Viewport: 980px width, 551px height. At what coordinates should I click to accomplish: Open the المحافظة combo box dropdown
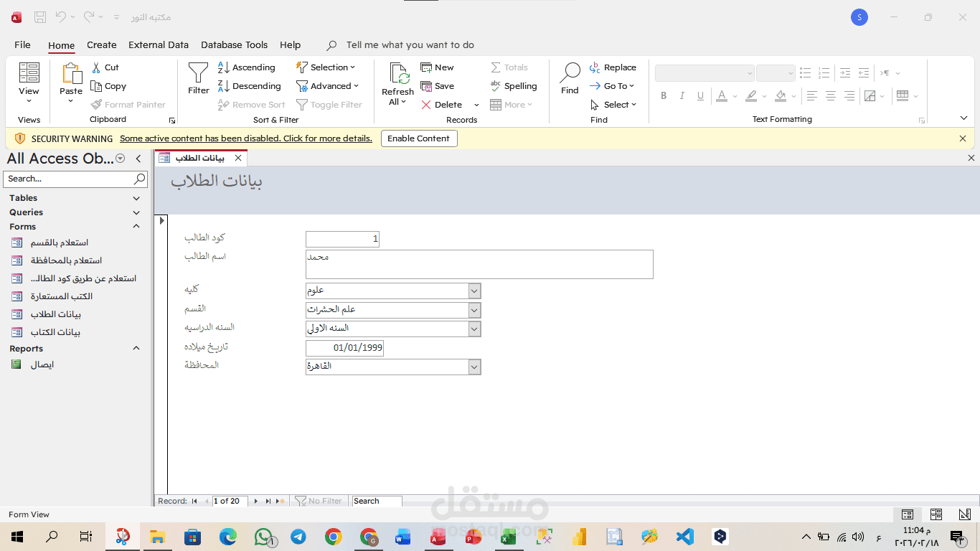[x=474, y=367]
